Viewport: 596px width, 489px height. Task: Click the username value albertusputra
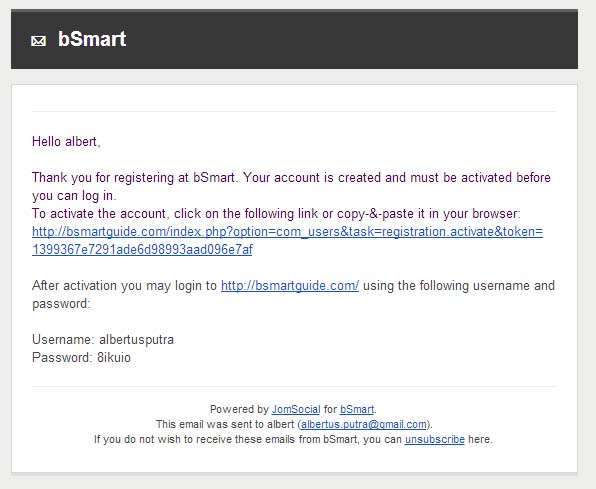(136, 339)
